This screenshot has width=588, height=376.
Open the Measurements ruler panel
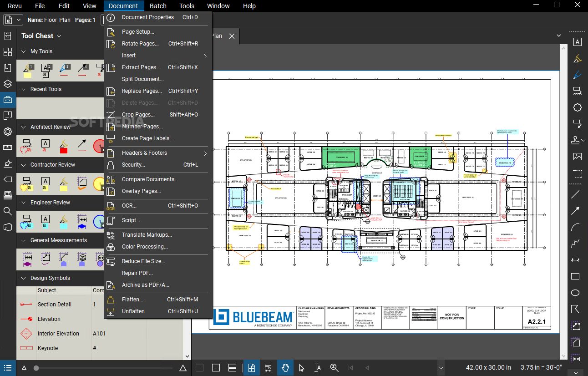click(x=8, y=147)
